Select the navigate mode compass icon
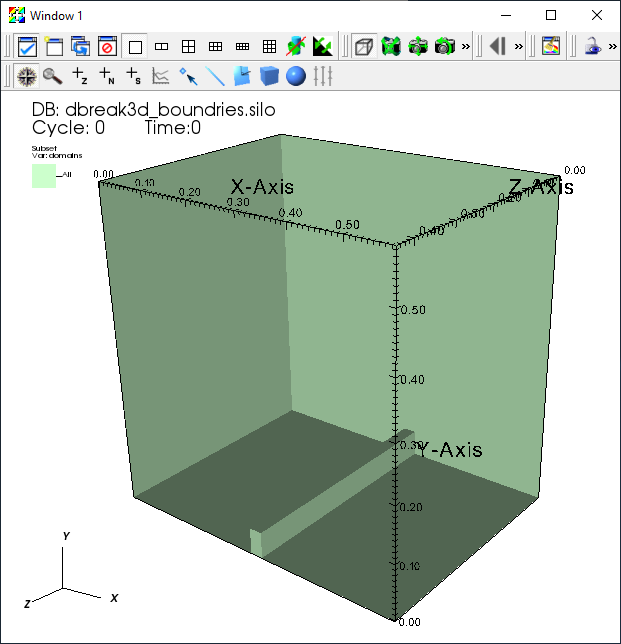Screen dimensions: 621x644 click(27, 76)
